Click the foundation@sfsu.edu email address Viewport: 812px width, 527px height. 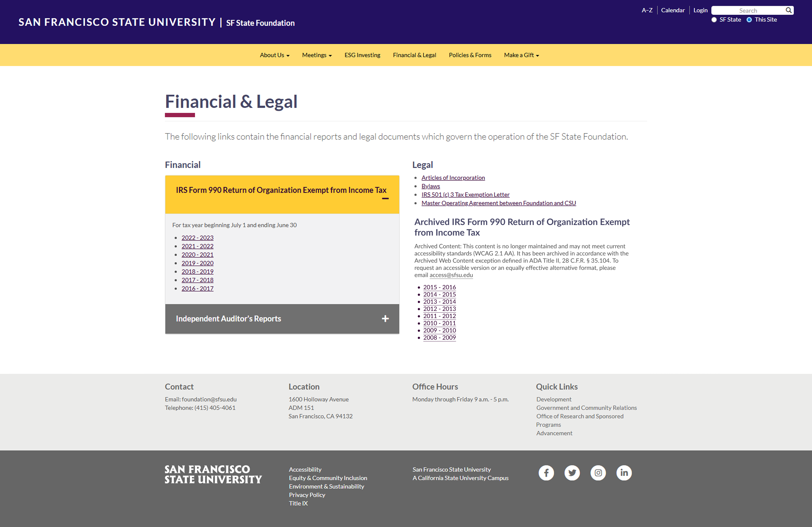click(209, 399)
